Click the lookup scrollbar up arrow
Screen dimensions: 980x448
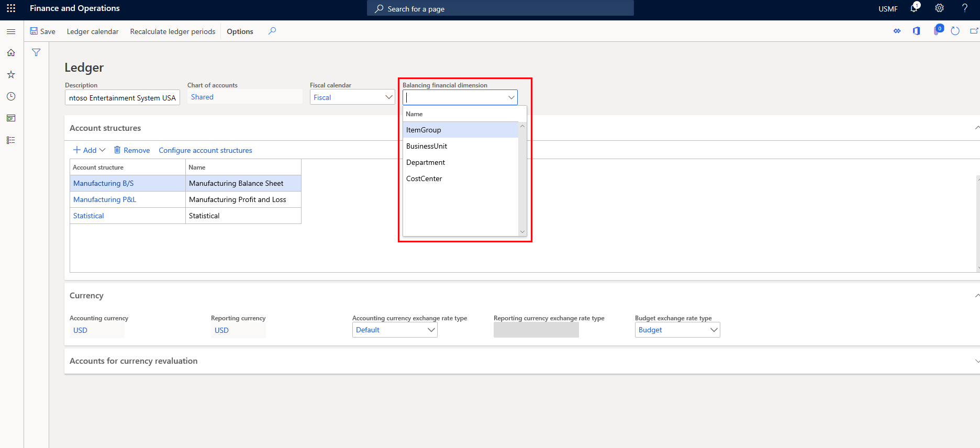522,126
